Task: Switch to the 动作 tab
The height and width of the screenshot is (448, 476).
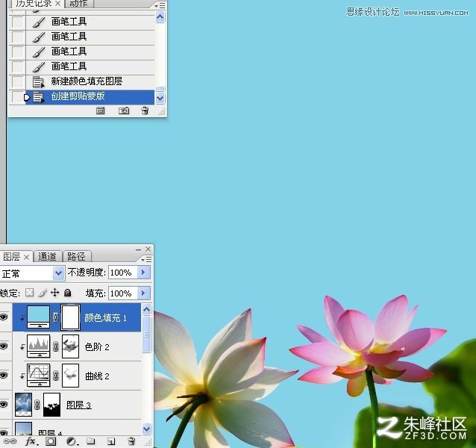Action: click(x=78, y=4)
